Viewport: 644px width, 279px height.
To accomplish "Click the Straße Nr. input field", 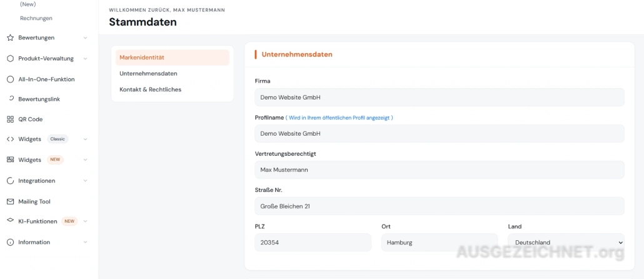I will click(x=440, y=206).
